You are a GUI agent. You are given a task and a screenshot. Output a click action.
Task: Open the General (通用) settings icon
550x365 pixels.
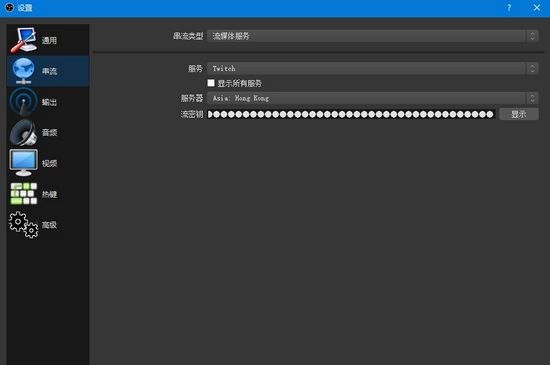click(24, 40)
